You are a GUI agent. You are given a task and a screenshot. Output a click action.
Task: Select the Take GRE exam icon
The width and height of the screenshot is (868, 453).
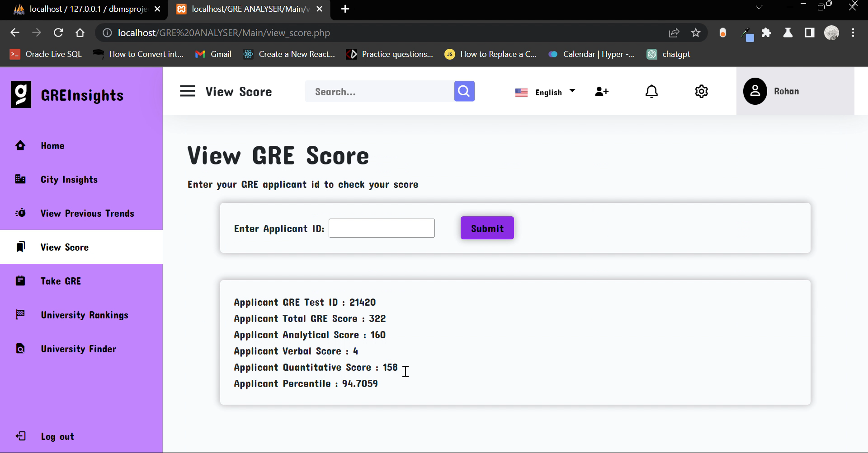click(20, 281)
